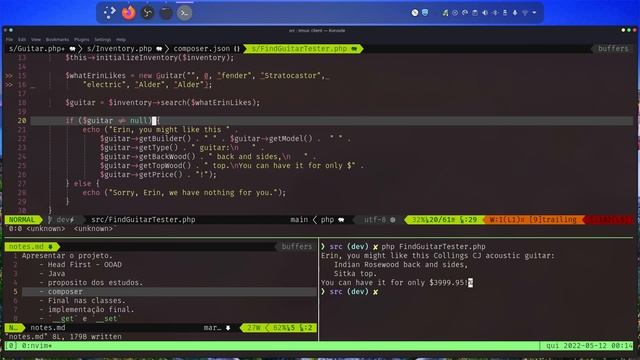
Task: Open the application launcher in top panel
Action: [x=109, y=13]
